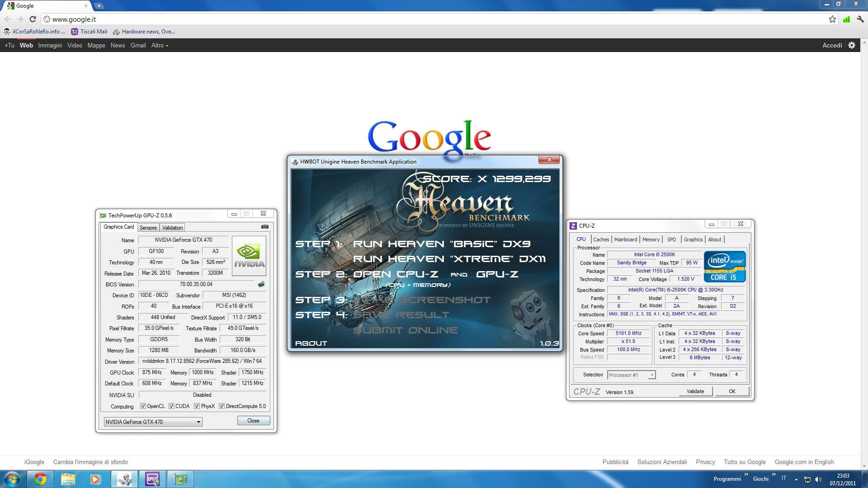Toggle the DirectCompute 5.0 checkbox
Viewport: 868px width, 488px height.
point(222,406)
